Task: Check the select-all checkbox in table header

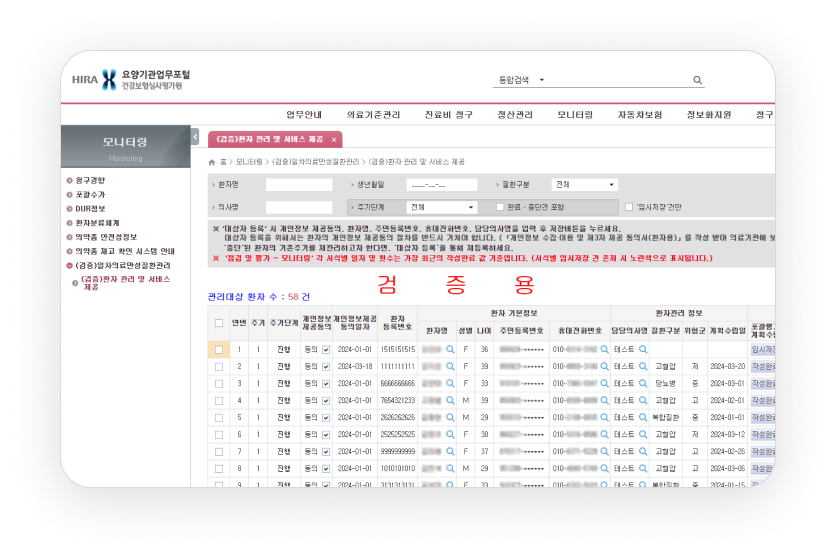Action: (x=219, y=323)
